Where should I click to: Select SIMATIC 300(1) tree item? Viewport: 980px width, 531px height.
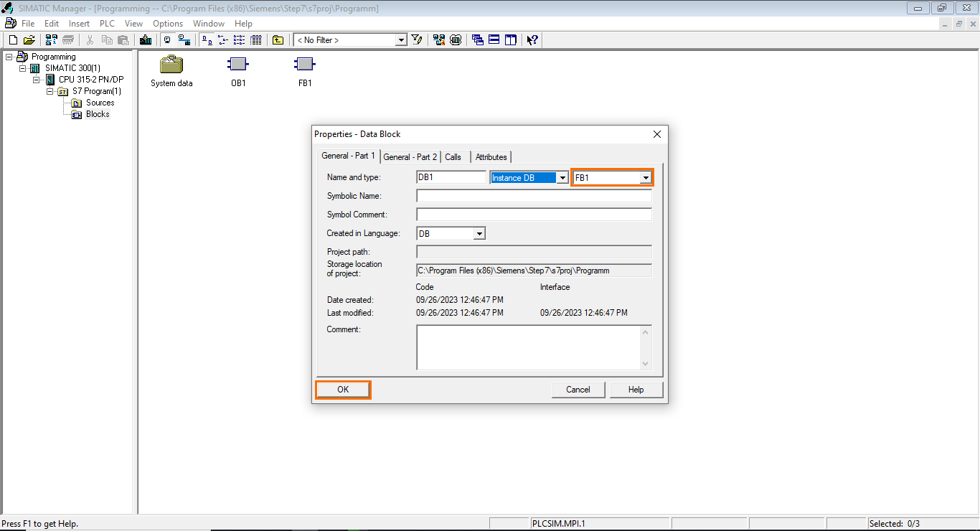72,68
